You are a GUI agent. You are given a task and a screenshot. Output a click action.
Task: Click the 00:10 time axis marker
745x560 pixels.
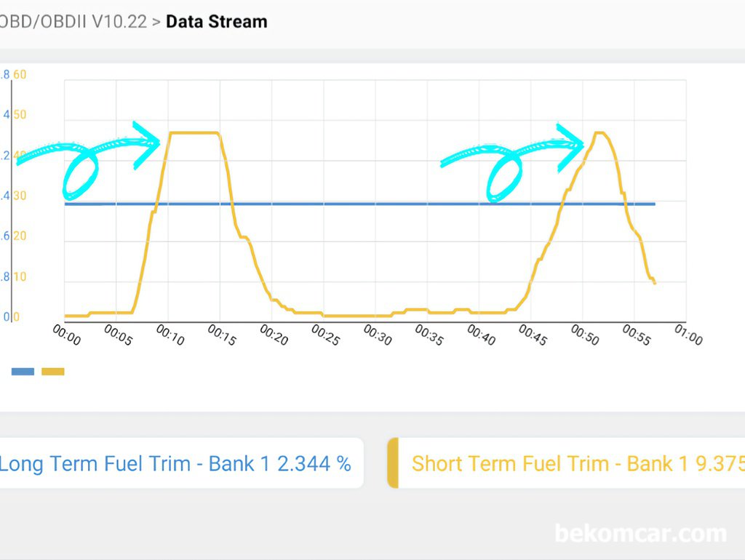point(170,335)
